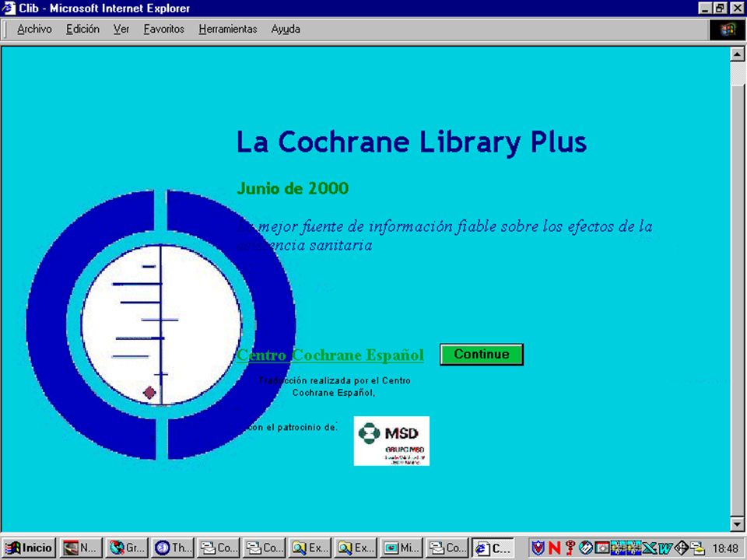Switch to the Gr... taskbar window
Viewport: 747px width, 560px height.
tap(126, 548)
